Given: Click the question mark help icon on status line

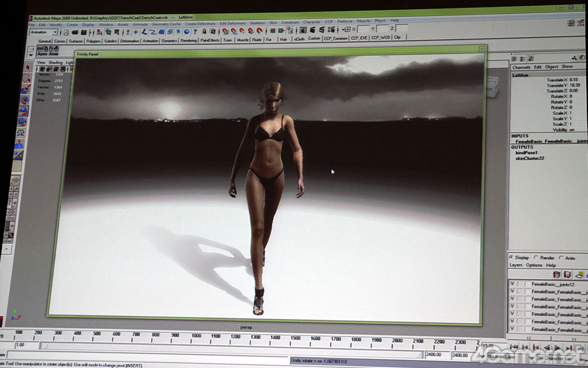Looking at the screenshot, I should pyautogui.click(x=195, y=32).
